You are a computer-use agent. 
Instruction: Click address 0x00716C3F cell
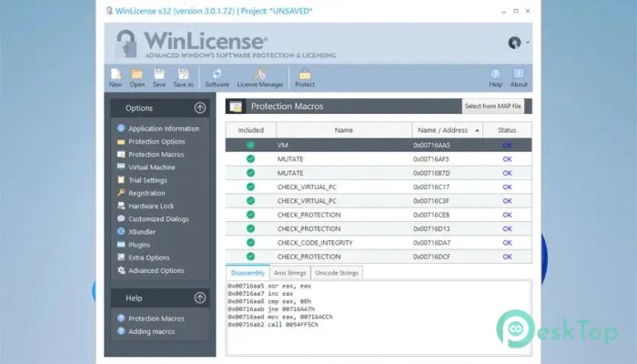click(431, 201)
